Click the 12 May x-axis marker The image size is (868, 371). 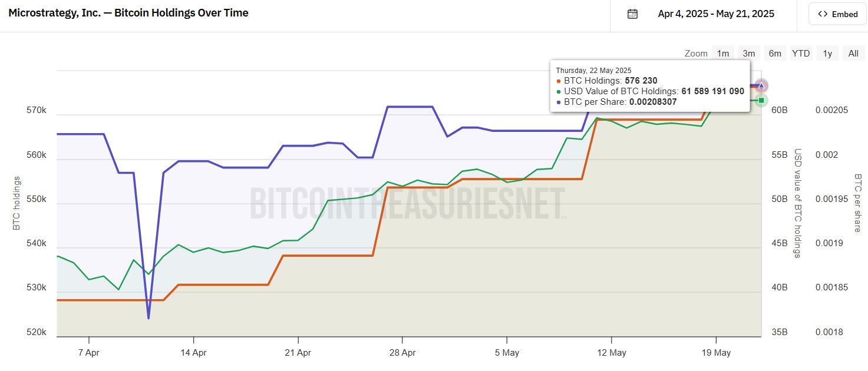click(x=611, y=353)
